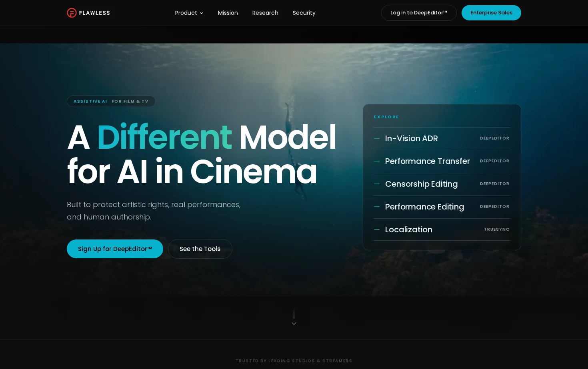Click Sign Up for DeepEditor button
588x369 pixels.
(x=115, y=249)
